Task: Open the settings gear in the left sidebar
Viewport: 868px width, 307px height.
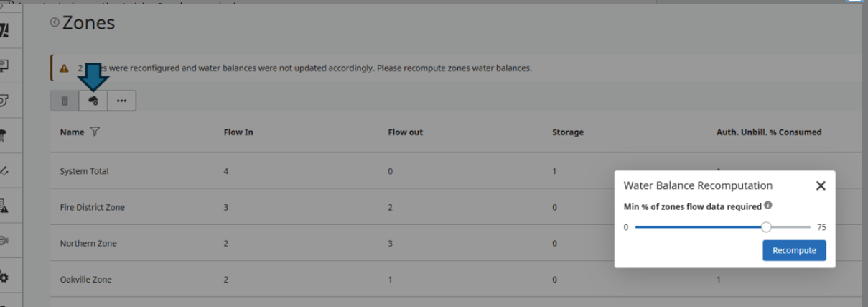Action: coord(4,278)
